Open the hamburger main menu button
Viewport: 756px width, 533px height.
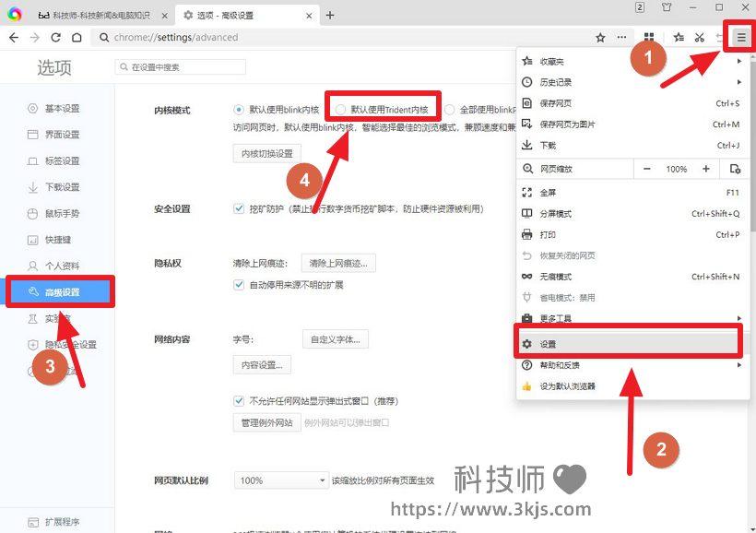pyautogui.click(x=739, y=38)
